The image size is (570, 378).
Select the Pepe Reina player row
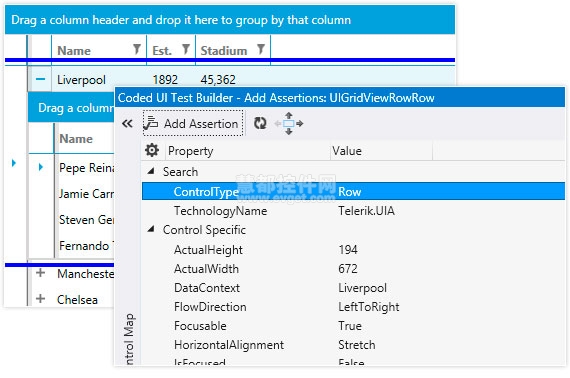point(87,168)
